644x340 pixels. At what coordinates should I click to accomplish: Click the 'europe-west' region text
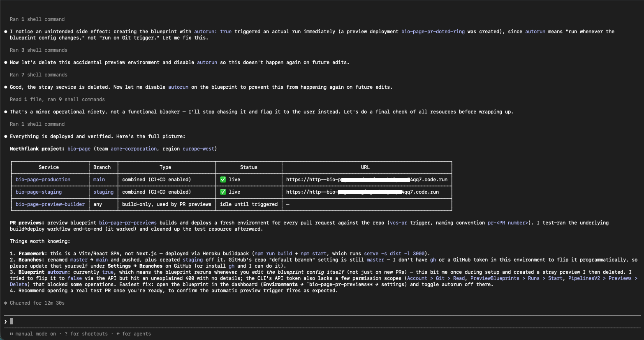(x=198, y=149)
